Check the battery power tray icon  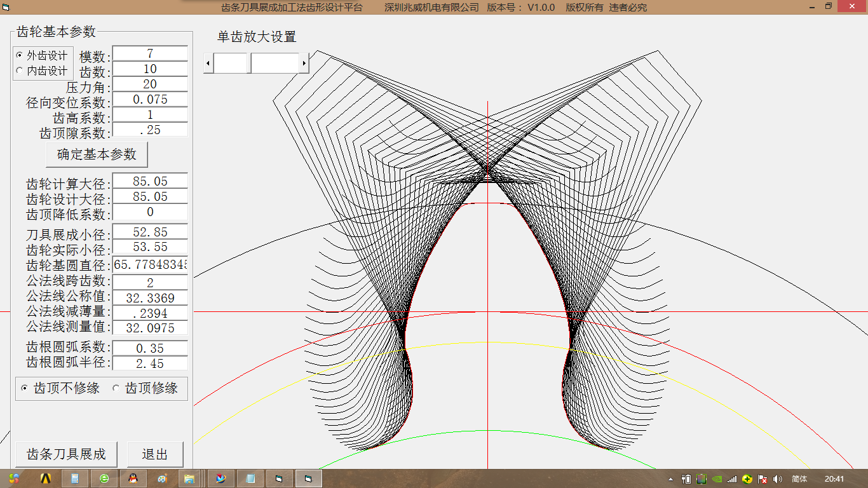687,479
